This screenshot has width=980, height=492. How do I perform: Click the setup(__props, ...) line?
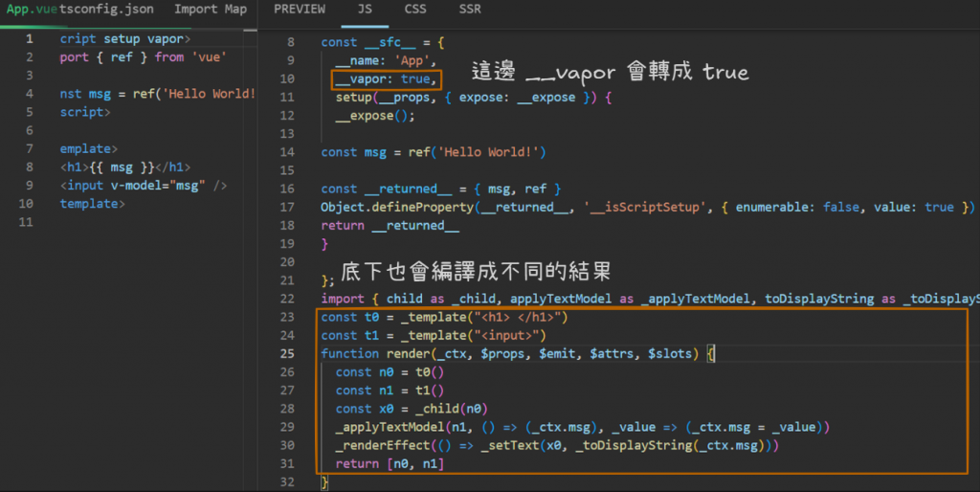[473, 98]
